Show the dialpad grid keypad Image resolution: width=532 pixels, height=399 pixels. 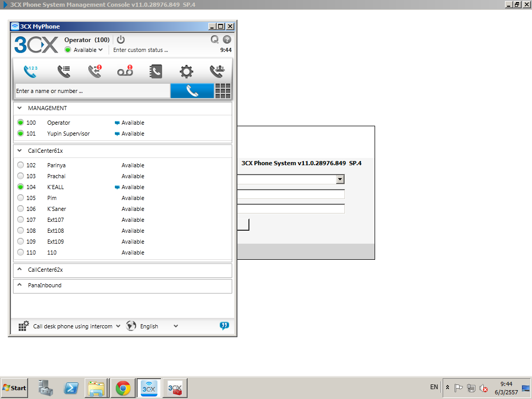[223, 91]
